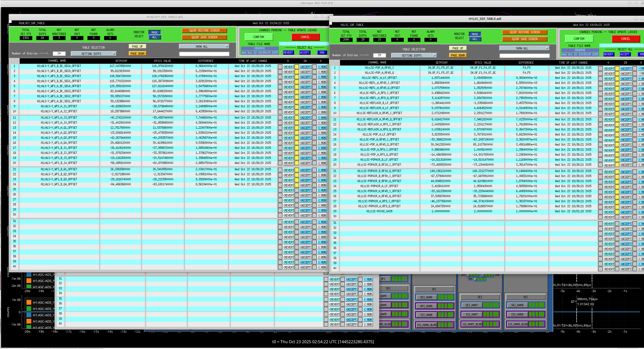
Task: Open SETTING DIFFS dropdown in H1LSC window
Action: [x=414, y=55]
